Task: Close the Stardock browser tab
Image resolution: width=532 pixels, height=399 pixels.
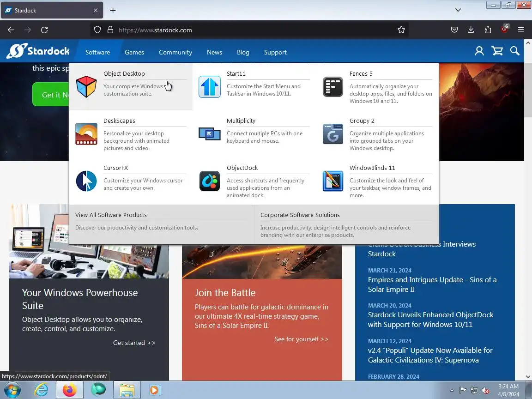Action: [96, 11]
